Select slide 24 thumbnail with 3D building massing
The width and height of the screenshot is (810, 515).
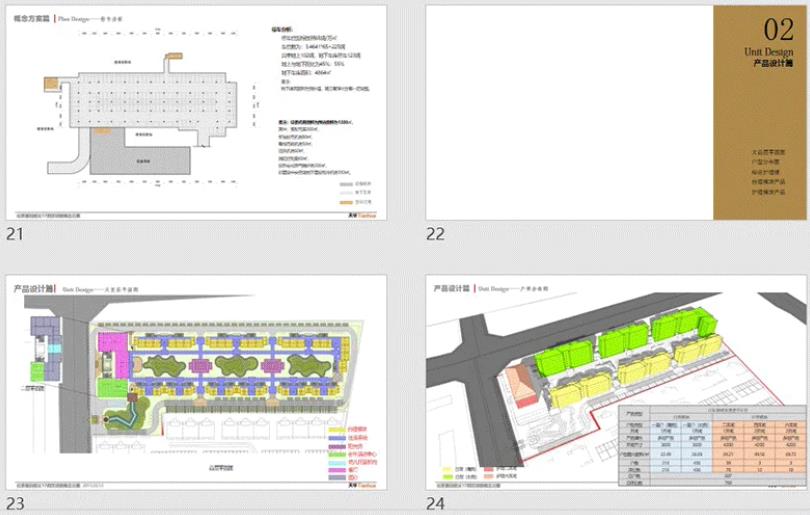point(616,382)
